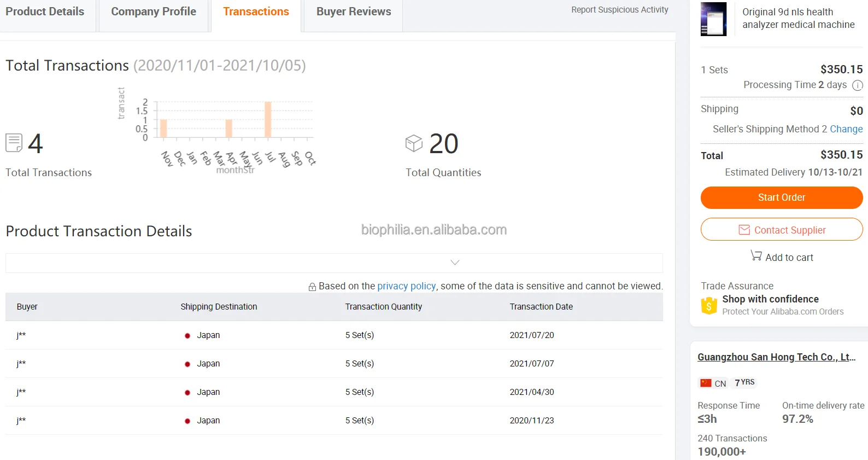
Task: Click the Total Transactions document icon
Action: [14, 143]
